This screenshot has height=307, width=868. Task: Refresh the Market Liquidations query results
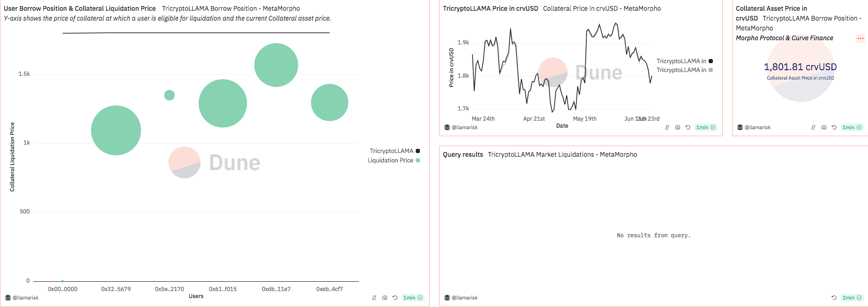[x=834, y=298]
